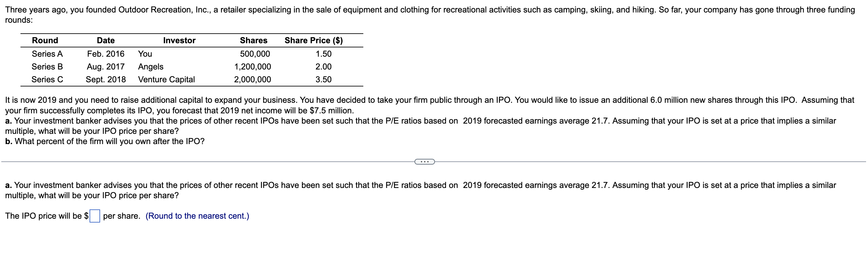The height and width of the screenshot is (260, 868).
Task: Click the Angels investor cell
Action: [x=151, y=67]
